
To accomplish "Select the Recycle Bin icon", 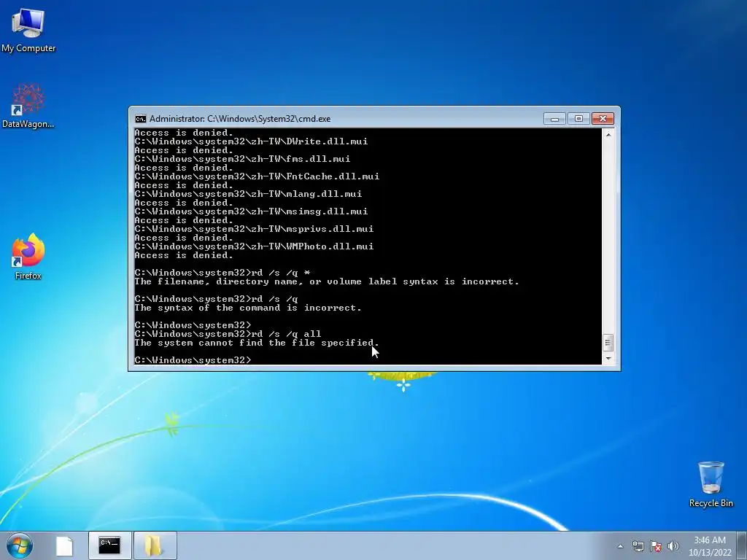I will [711, 484].
